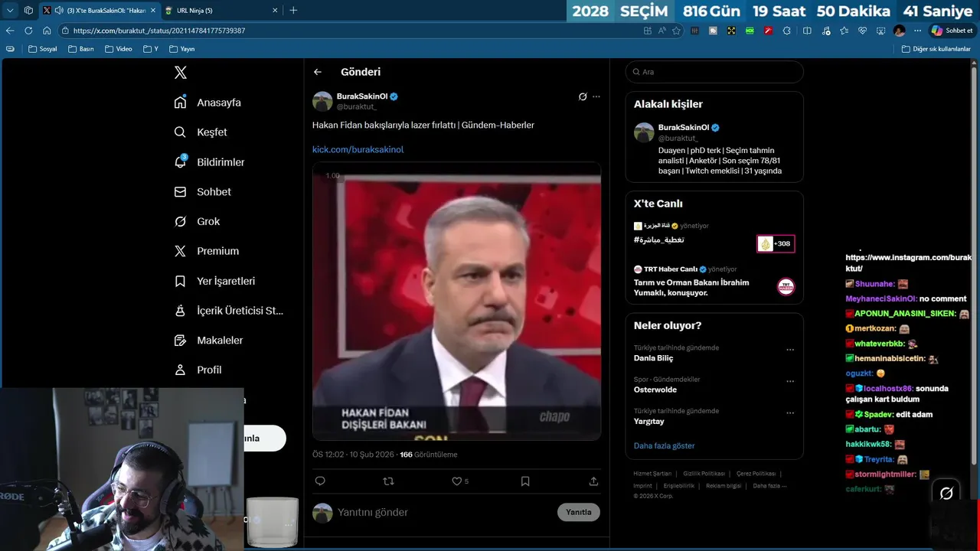Open the TRT Haber Canlı broadcast
Image resolution: width=980 pixels, height=551 pixels.
[x=714, y=282]
